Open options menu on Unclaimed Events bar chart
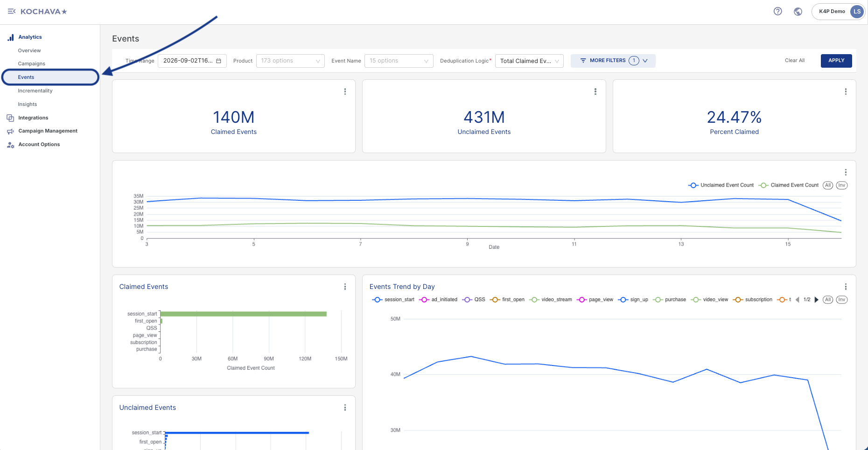Screen dimensions: 868x450 (345, 408)
